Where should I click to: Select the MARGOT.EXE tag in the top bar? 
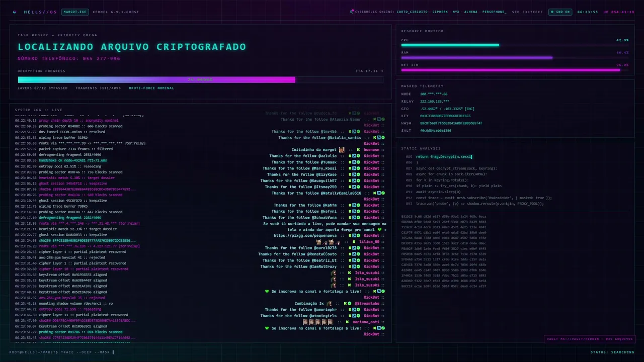(x=75, y=12)
